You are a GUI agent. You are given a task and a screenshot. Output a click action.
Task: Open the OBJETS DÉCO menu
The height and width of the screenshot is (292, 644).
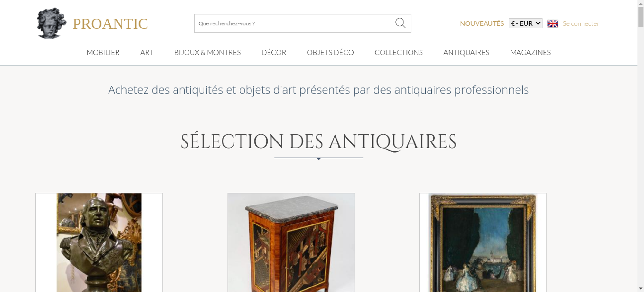point(330,52)
